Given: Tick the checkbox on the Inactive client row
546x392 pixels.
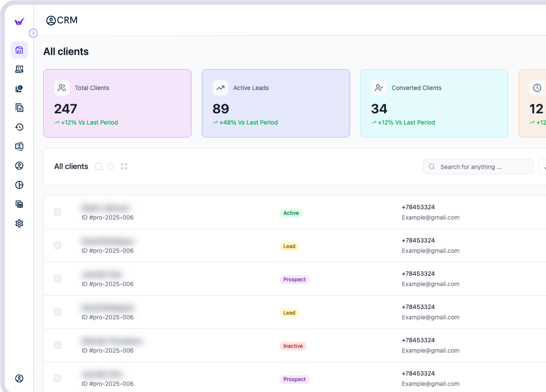Looking at the screenshot, I should pos(58,345).
